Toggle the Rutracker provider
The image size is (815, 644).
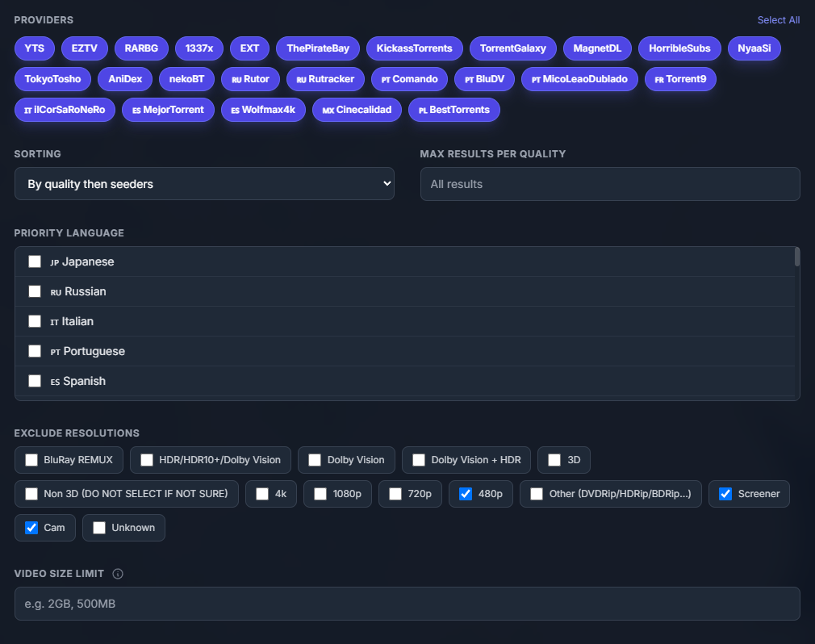point(325,79)
